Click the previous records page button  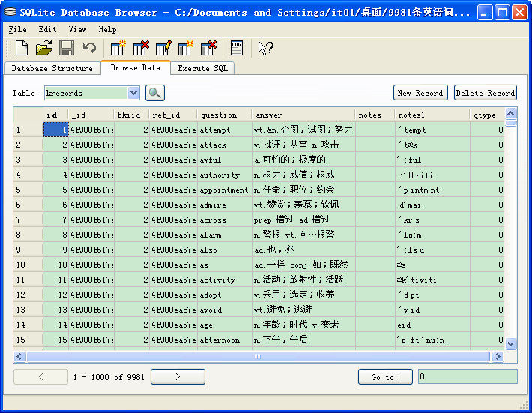40,377
